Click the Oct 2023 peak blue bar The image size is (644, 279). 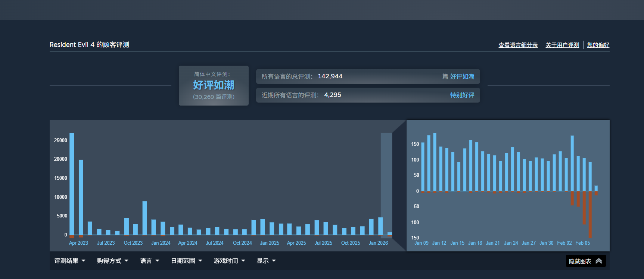click(x=144, y=218)
